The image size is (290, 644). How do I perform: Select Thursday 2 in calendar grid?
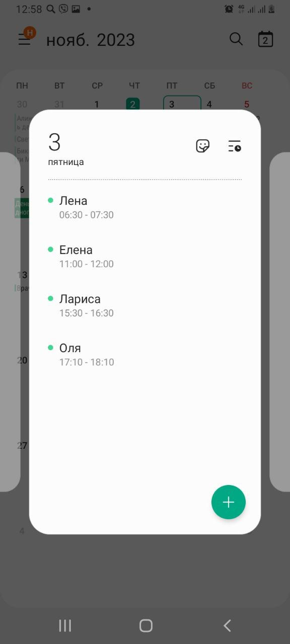coord(133,104)
